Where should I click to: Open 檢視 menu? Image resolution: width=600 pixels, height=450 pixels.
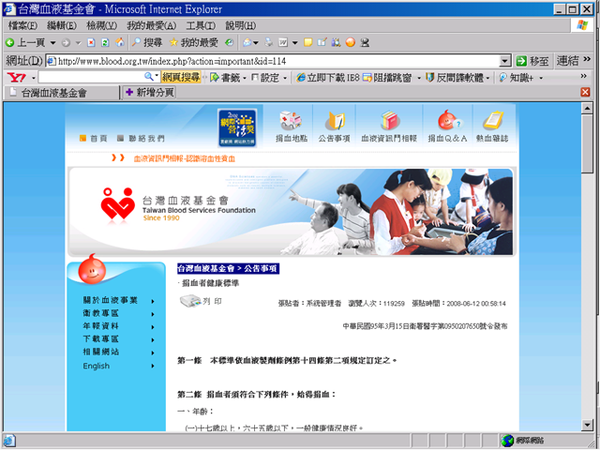(101, 26)
